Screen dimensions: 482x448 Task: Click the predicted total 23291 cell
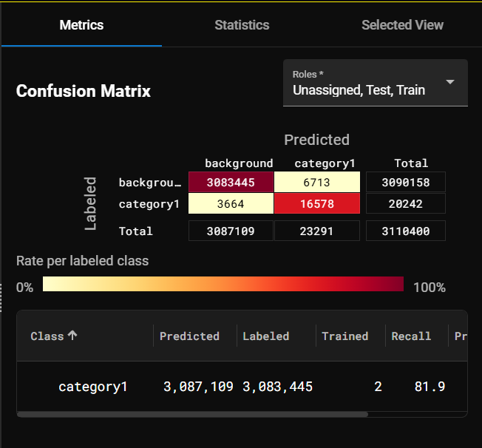point(316,231)
